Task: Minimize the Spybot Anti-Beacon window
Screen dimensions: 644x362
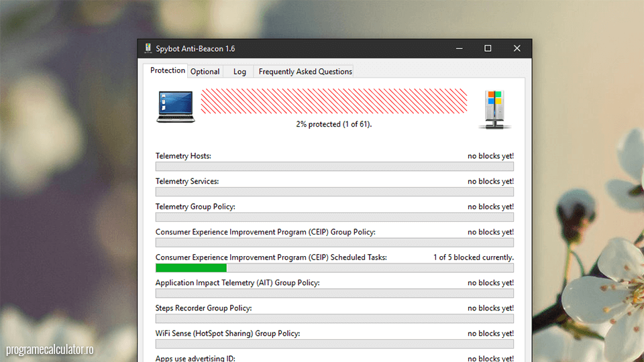Action: (460, 49)
